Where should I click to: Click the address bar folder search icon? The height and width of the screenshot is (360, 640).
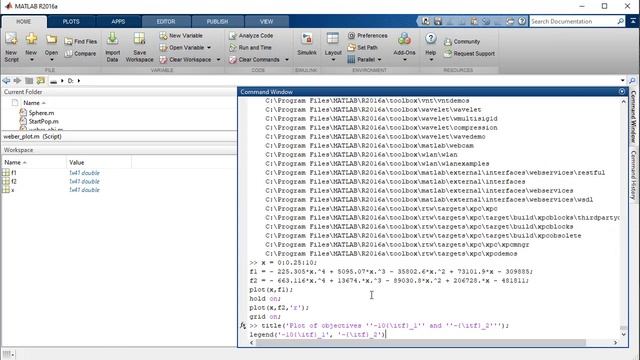632,81
